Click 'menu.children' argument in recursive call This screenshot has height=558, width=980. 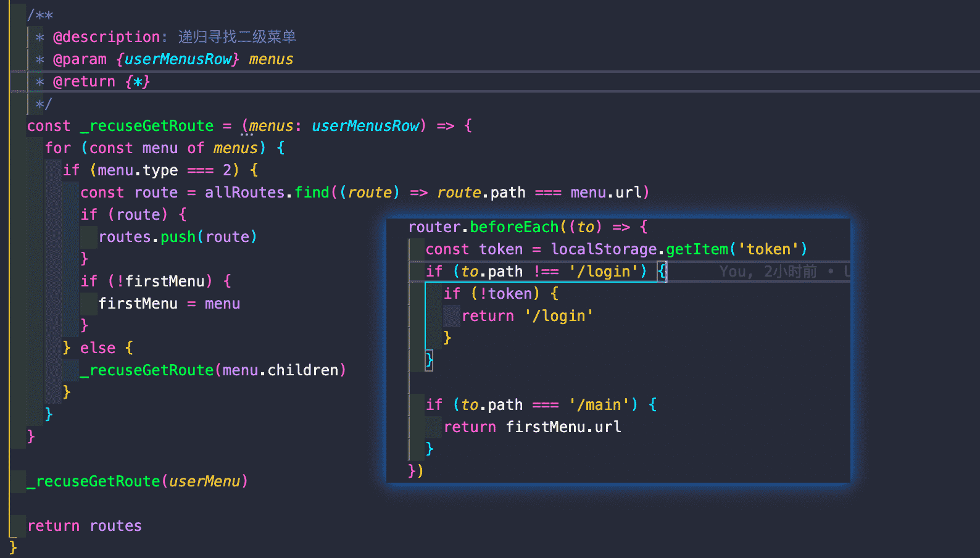280,370
